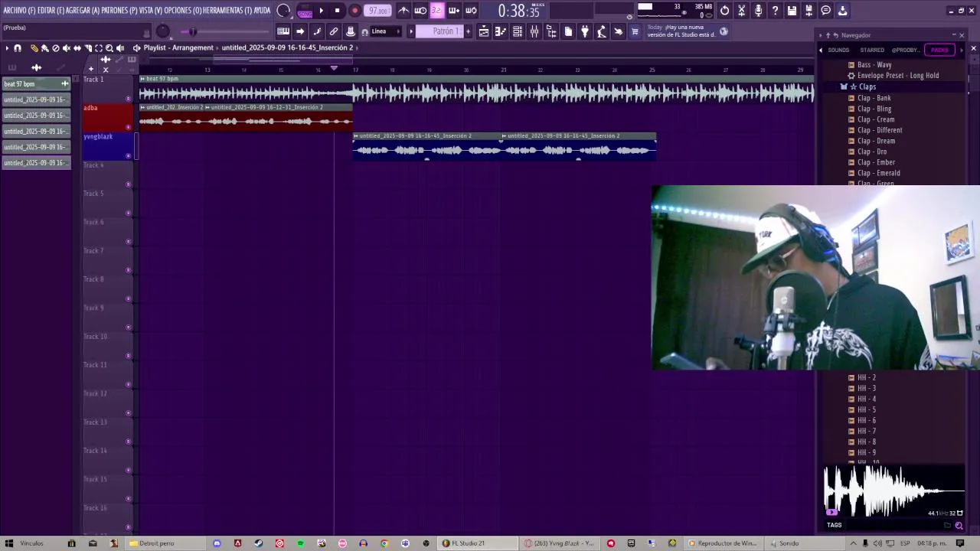The image size is (980, 551).
Task: Click the scissors audio editor icon
Action: [x=741, y=11]
